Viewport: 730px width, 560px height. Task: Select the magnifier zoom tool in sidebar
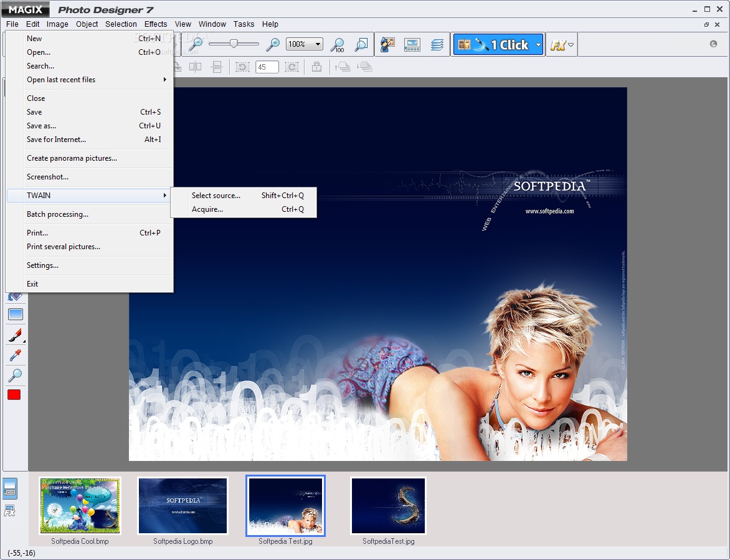[x=16, y=375]
